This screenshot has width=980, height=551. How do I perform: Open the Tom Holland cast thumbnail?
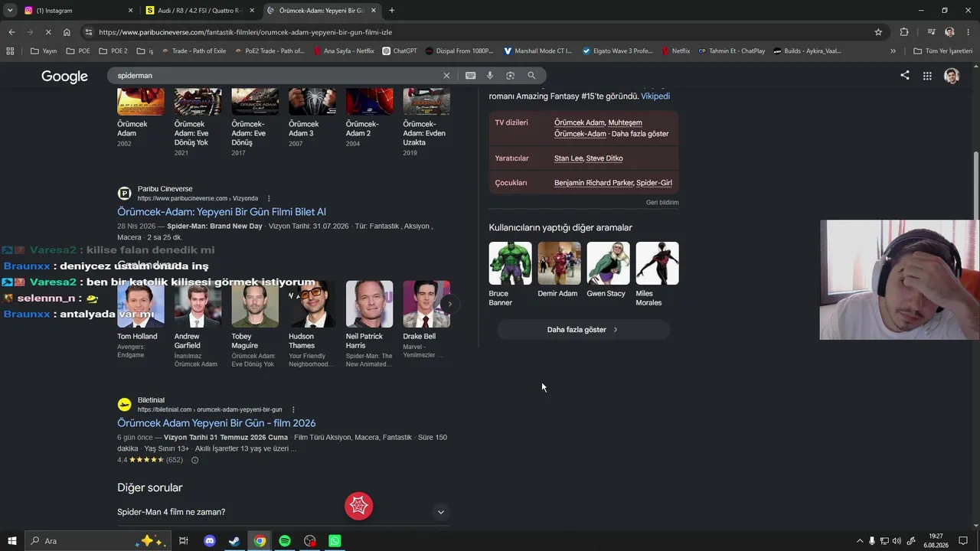[x=140, y=304]
